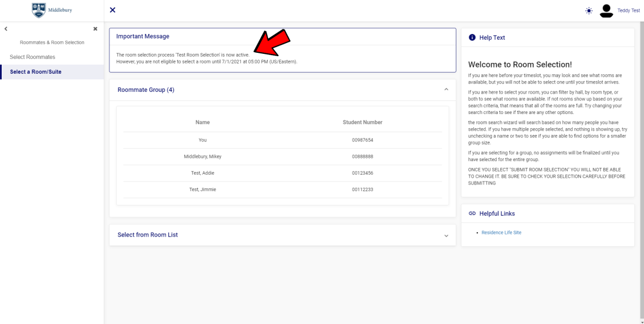Open the user avatar profile icon
The width and height of the screenshot is (644, 324).
click(x=607, y=10)
